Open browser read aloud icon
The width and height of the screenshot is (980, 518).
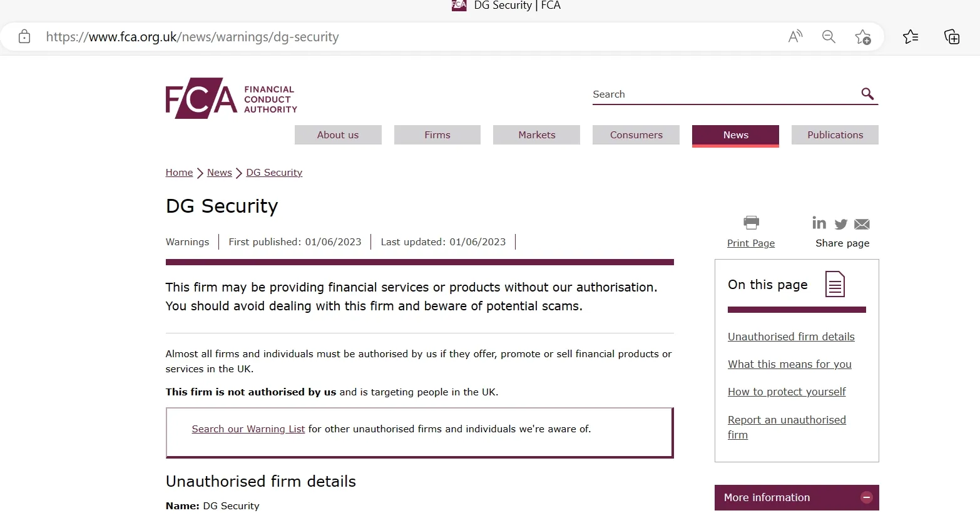(795, 36)
